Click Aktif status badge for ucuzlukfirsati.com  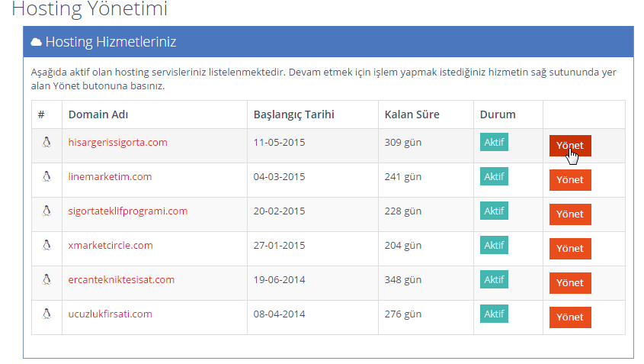pos(494,314)
